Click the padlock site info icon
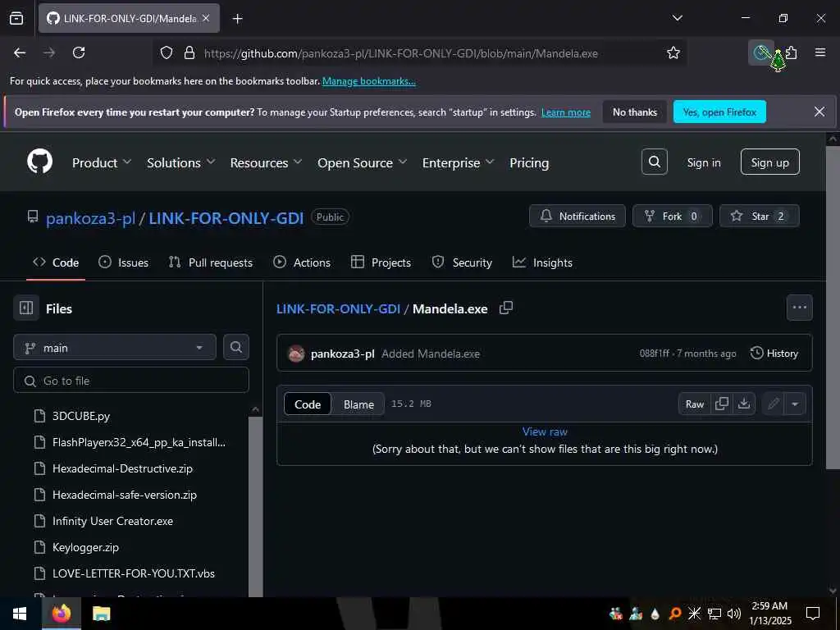The height and width of the screenshot is (630, 840). [x=189, y=52]
